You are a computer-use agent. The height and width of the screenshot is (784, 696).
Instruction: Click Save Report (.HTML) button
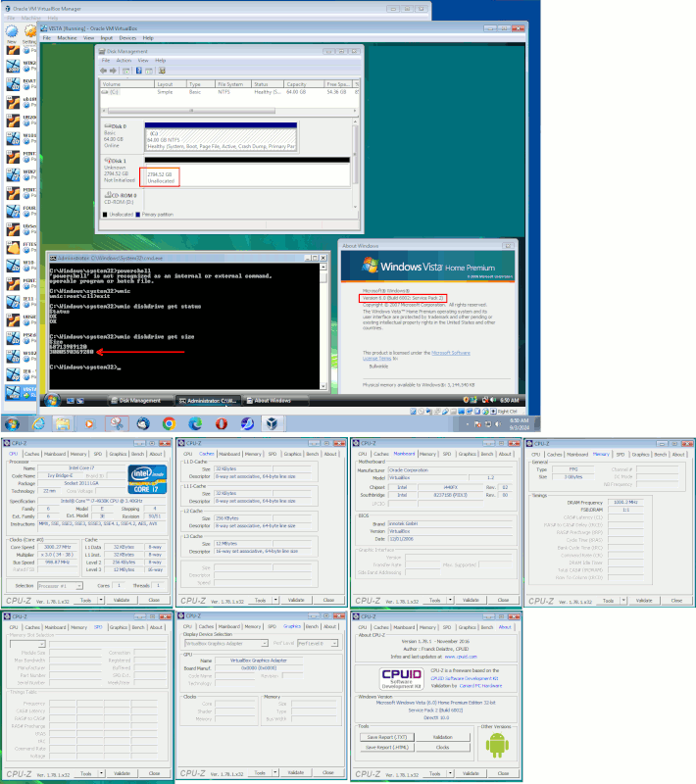coord(387,748)
